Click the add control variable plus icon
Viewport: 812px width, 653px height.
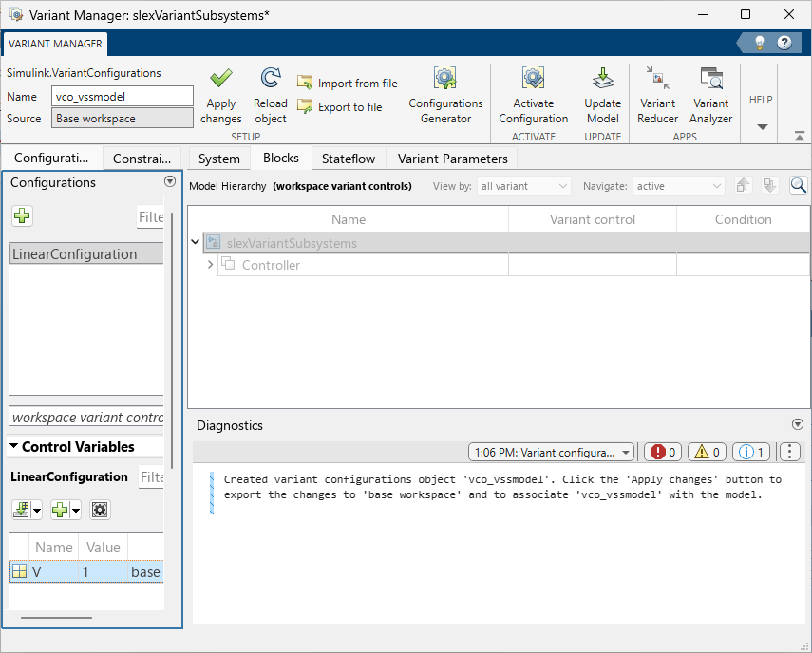pos(60,510)
